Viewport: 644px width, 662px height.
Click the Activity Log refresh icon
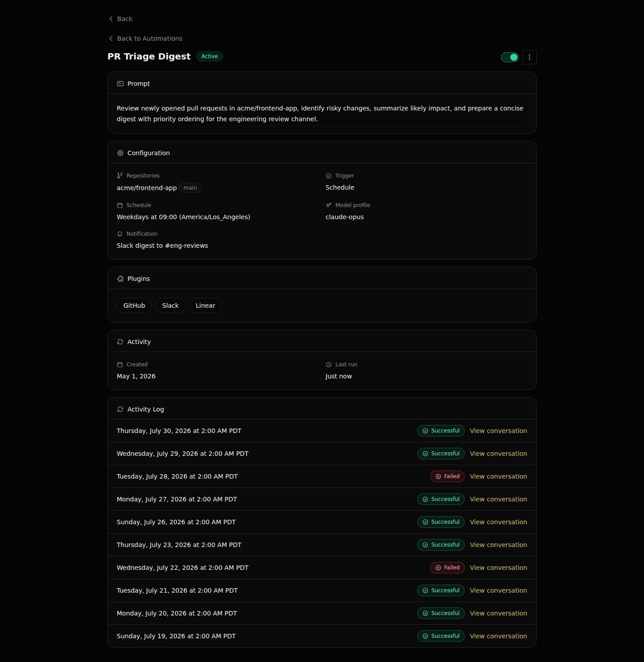coord(120,409)
